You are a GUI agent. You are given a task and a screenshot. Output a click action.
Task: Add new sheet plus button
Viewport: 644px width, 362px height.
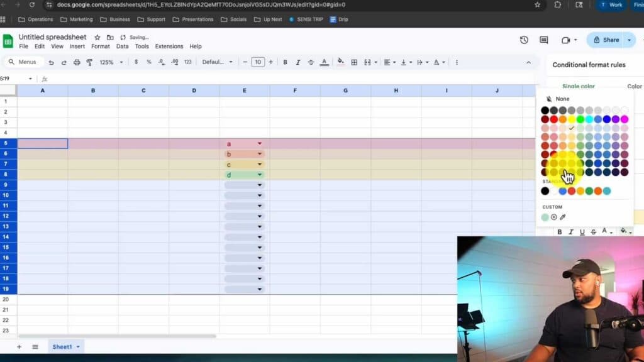(19, 347)
